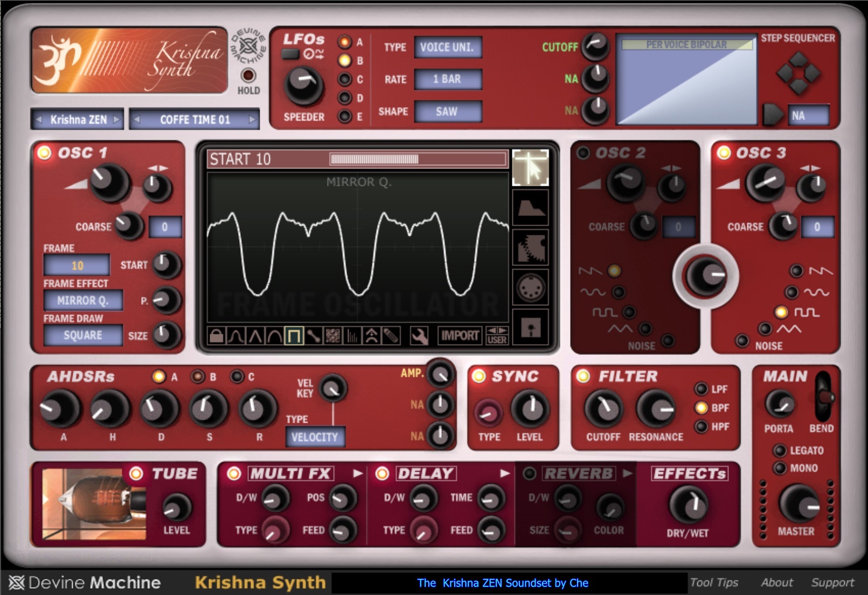The image size is (868, 595).
Task: Expand the MULTI FX arrow
Action: pos(357,473)
